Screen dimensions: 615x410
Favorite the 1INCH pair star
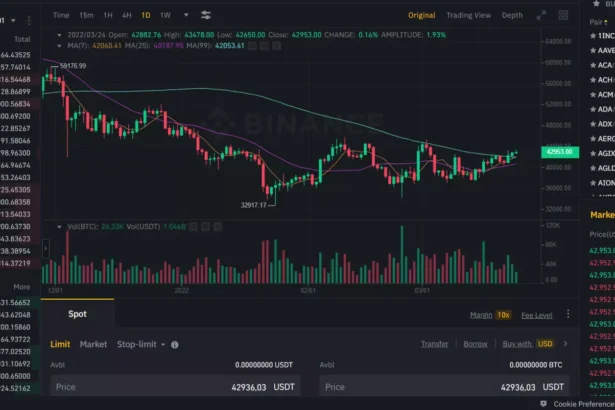tap(593, 36)
